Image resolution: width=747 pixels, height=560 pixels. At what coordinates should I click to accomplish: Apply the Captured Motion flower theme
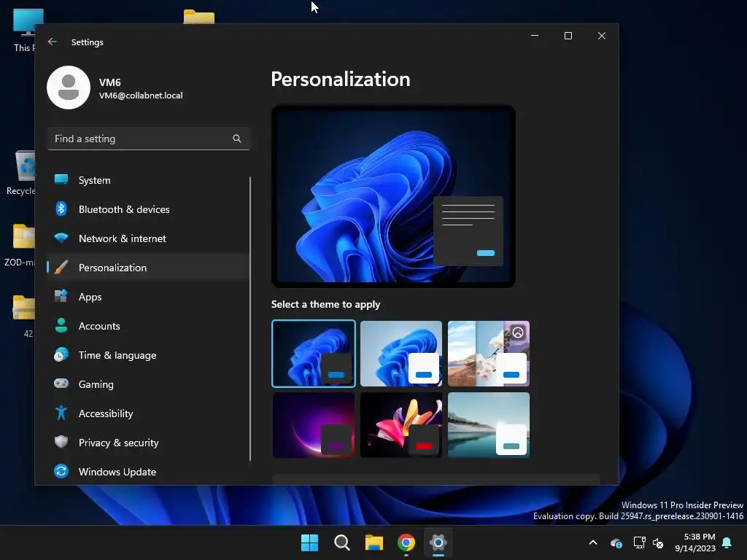(401, 425)
